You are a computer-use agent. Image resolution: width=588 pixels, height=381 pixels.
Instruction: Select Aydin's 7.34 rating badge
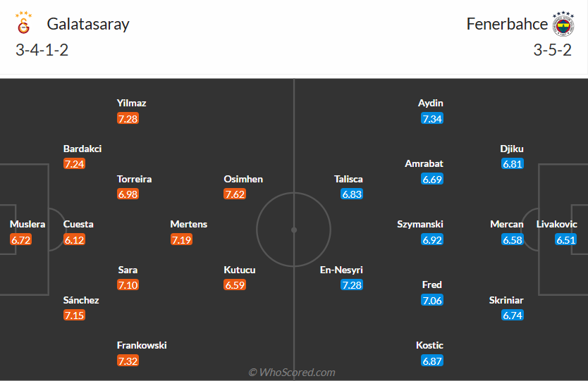pyautogui.click(x=431, y=118)
